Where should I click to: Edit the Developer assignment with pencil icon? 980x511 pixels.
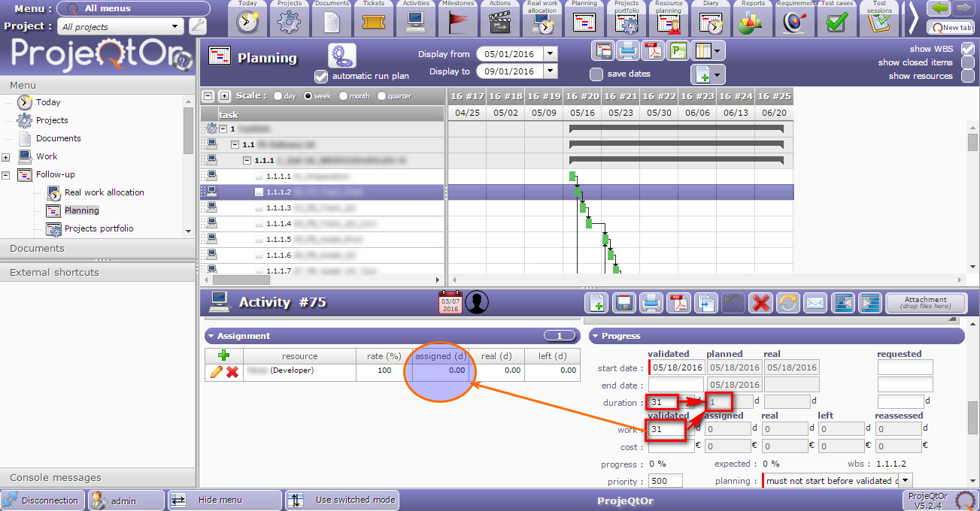pos(216,371)
